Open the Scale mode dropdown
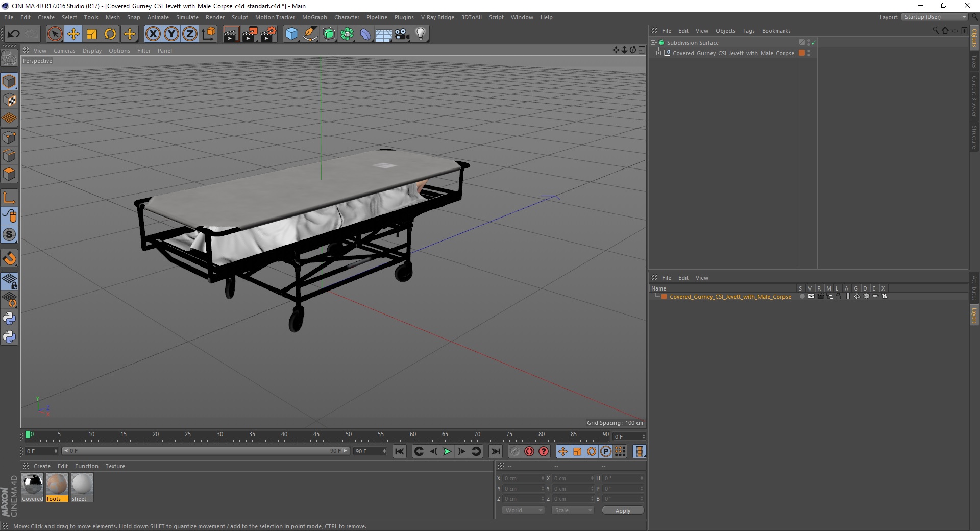The width and height of the screenshot is (980, 531). [x=572, y=510]
